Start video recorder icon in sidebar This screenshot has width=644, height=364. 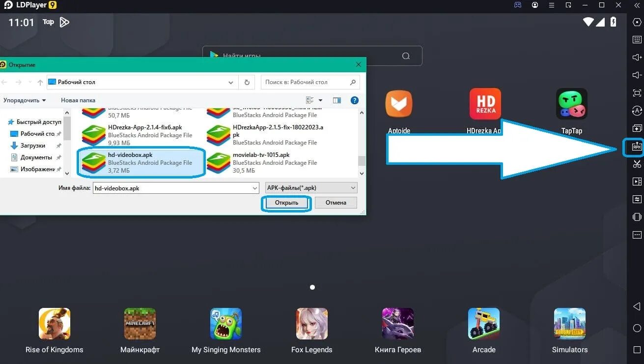click(637, 182)
